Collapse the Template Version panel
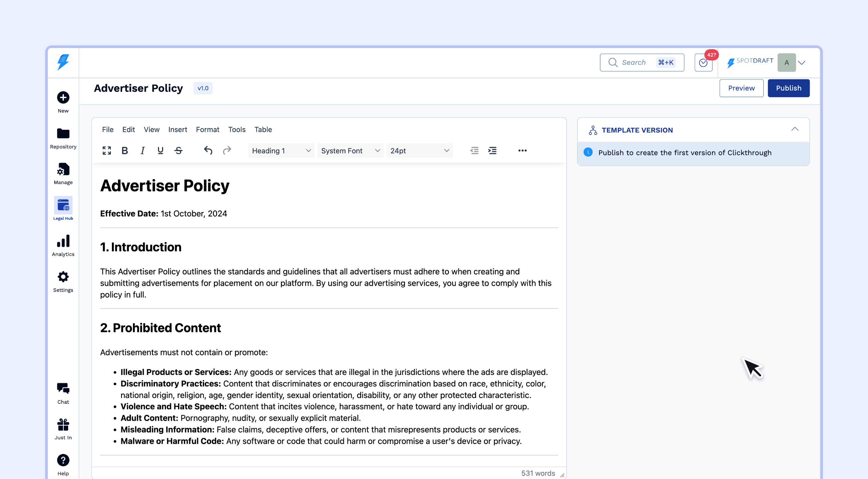Screen dimensions: 868x479 tap(795, 129)
